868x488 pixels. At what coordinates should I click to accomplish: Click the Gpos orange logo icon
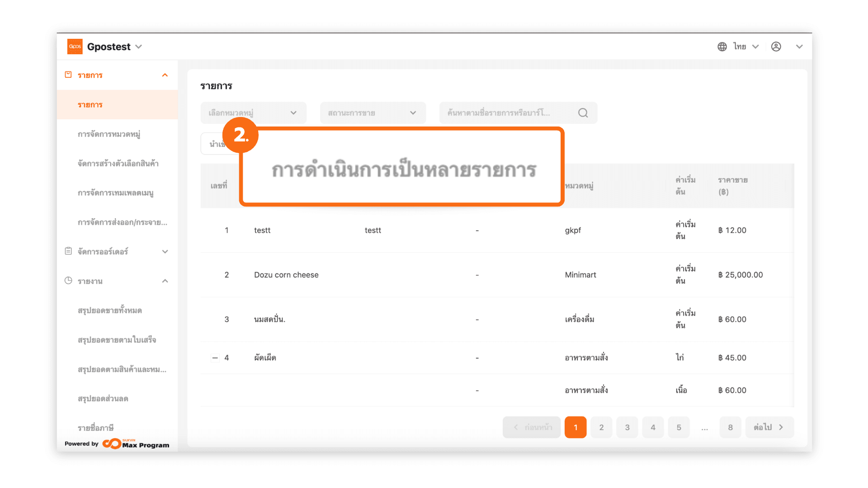(75, 47)
